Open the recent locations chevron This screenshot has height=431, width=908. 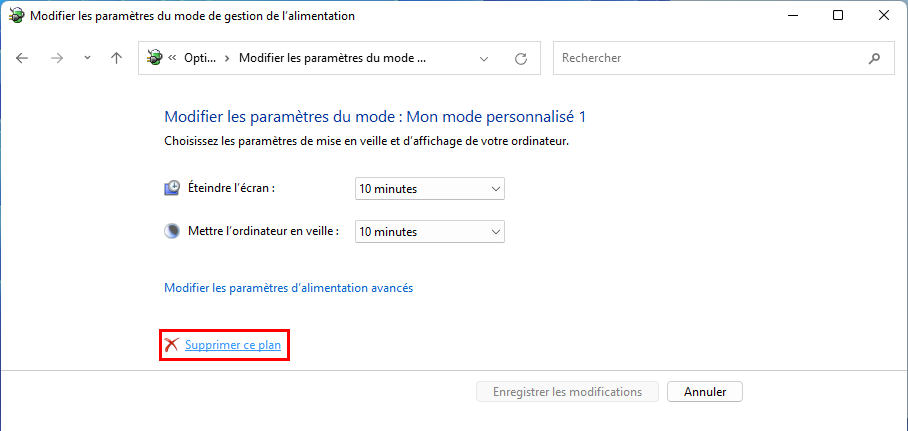coord(87,58)
